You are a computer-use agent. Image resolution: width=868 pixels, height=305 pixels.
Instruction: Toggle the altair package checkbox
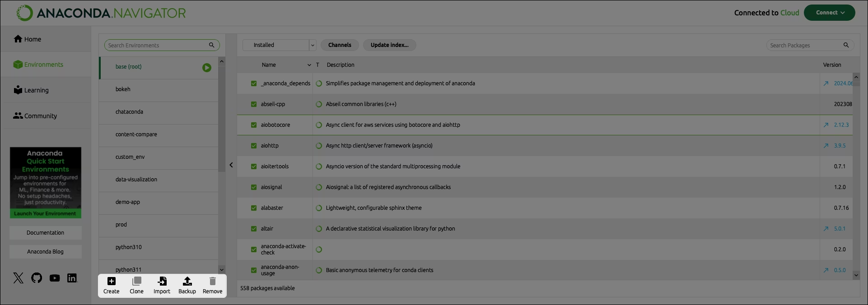click(254, 229)
